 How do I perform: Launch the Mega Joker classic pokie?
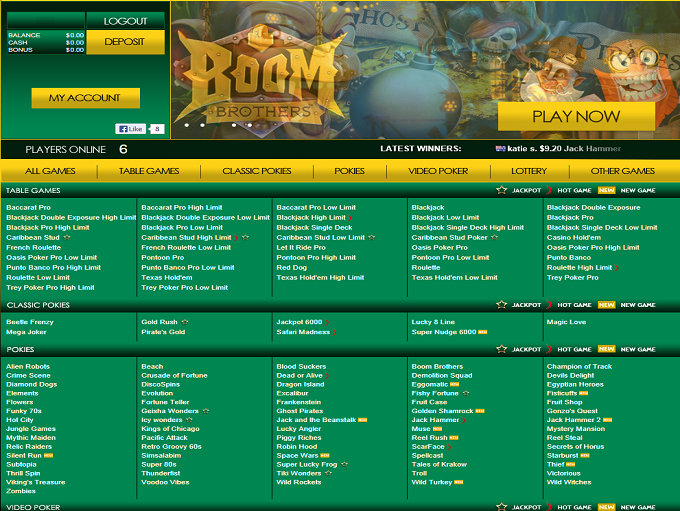click(x=26, y=332)
